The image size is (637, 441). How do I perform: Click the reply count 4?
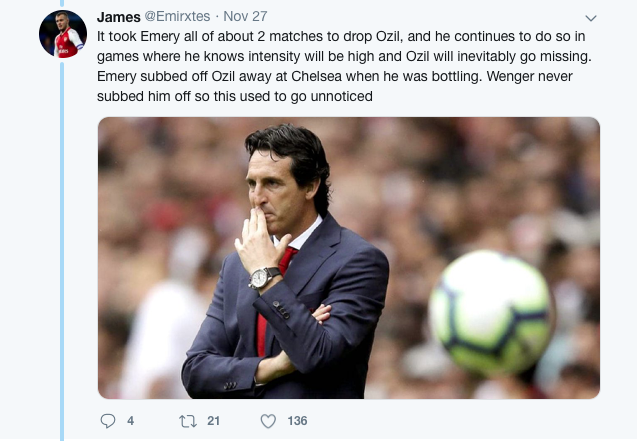pos(130,421)
